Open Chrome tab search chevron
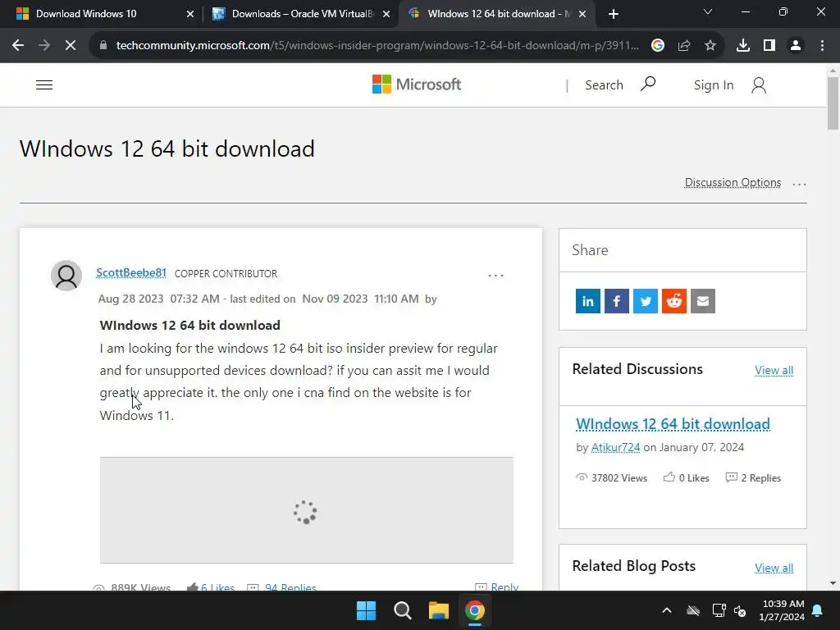The width and height of the screenshot is (840, 630). (x=708, y=11)
